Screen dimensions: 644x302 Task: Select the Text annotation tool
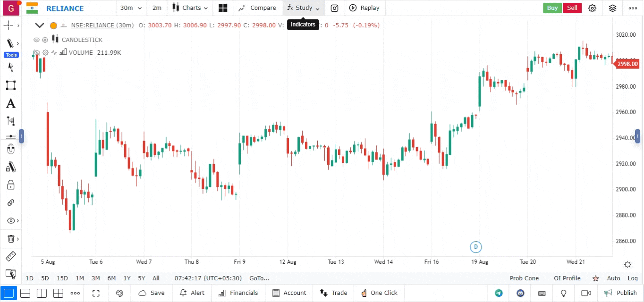pyautogui.click(x=10, y=104)
